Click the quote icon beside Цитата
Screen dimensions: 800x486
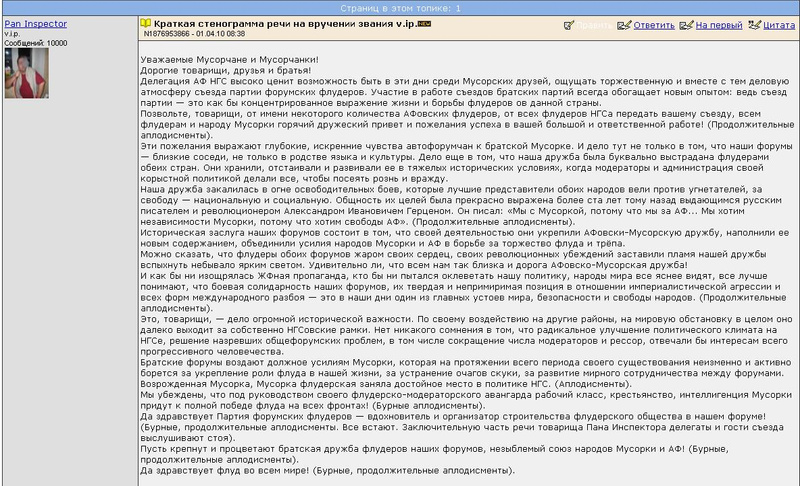[754, 25]
